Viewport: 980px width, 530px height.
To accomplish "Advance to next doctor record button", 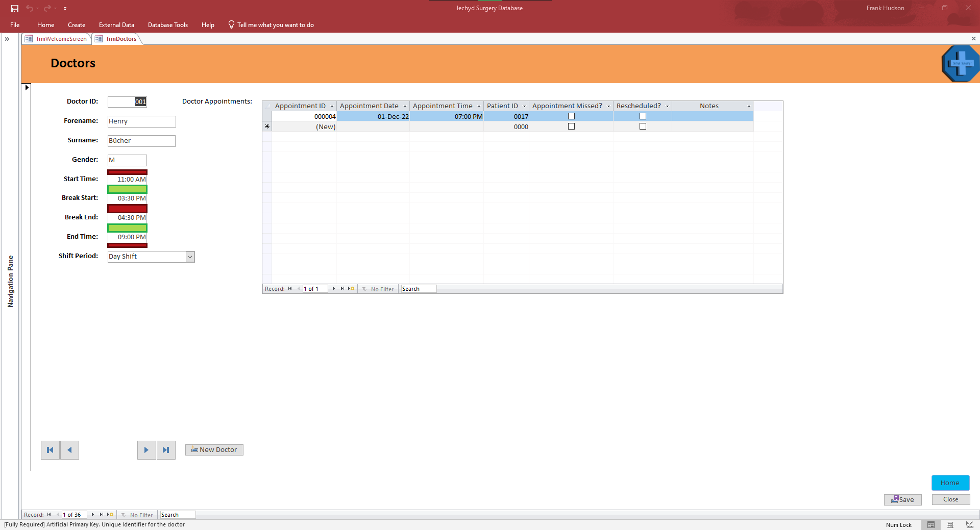I will tap(146, 450).
